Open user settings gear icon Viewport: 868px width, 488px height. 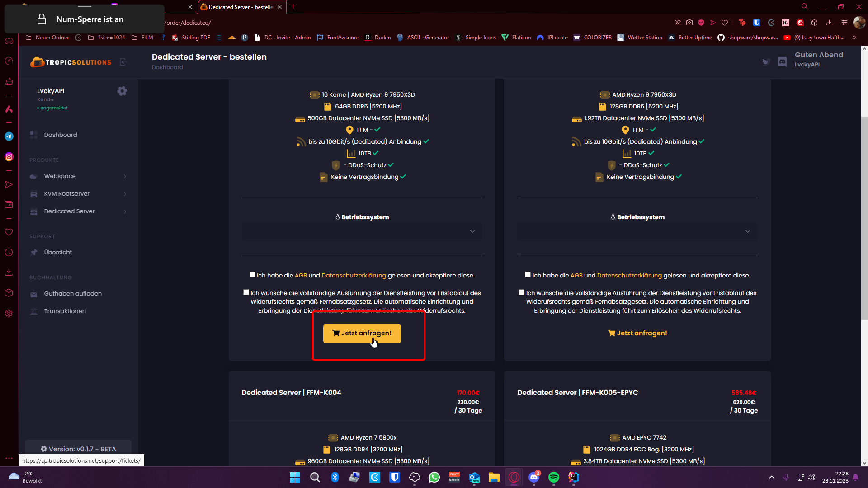[122, 91]
